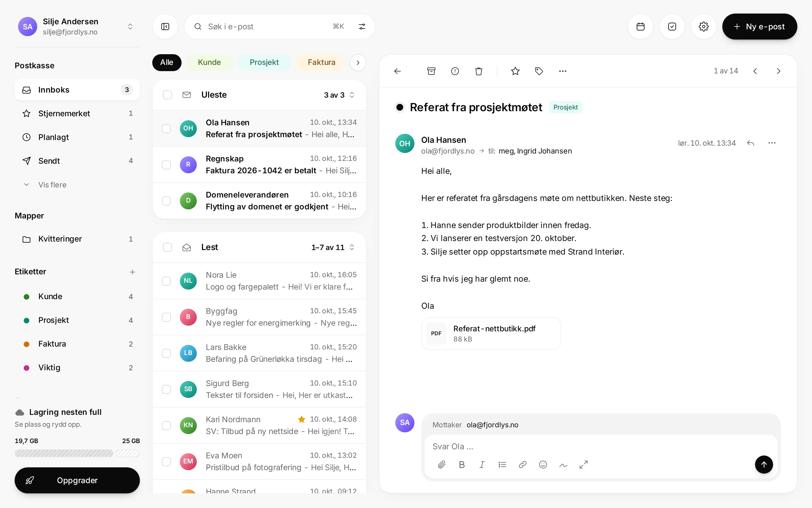
Task: Click the Svar Ola reply field
Action: [x=601, y=446]
